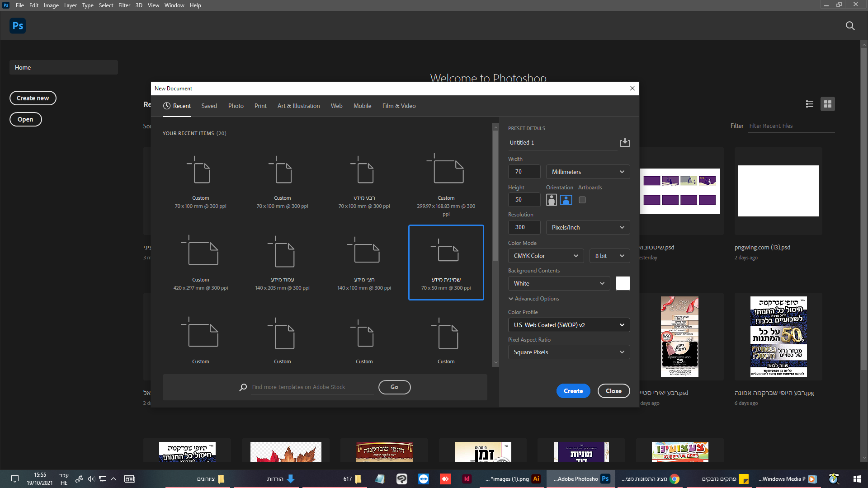Switch to grid thumbnail view icon
Screen dimensions: 868x488
point(828,104)
